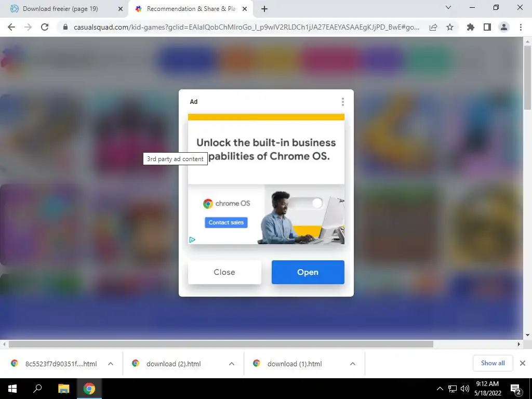Click the Contact sales button
This screenshot has width=532, height=399.
(226, 222)
